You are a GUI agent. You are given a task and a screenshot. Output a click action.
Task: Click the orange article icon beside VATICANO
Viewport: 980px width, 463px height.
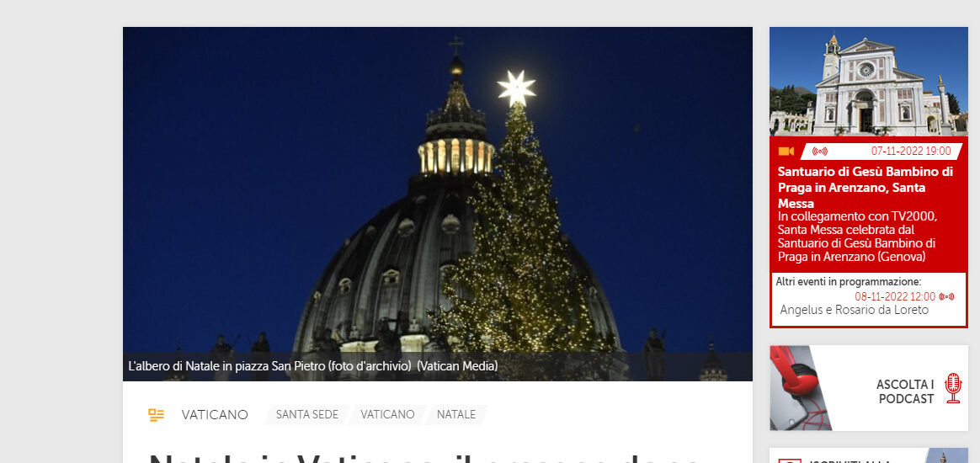pyautogui.click(x=157, y=415)
